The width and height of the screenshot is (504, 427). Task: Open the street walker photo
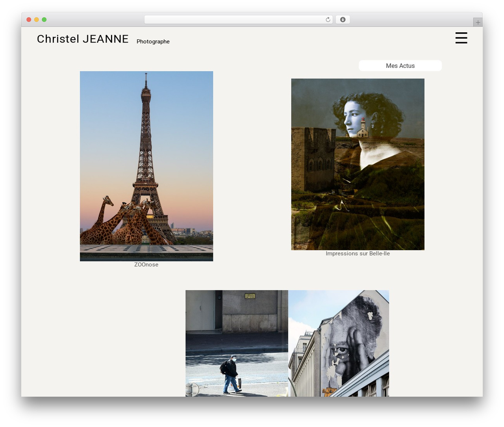point(237,343)
